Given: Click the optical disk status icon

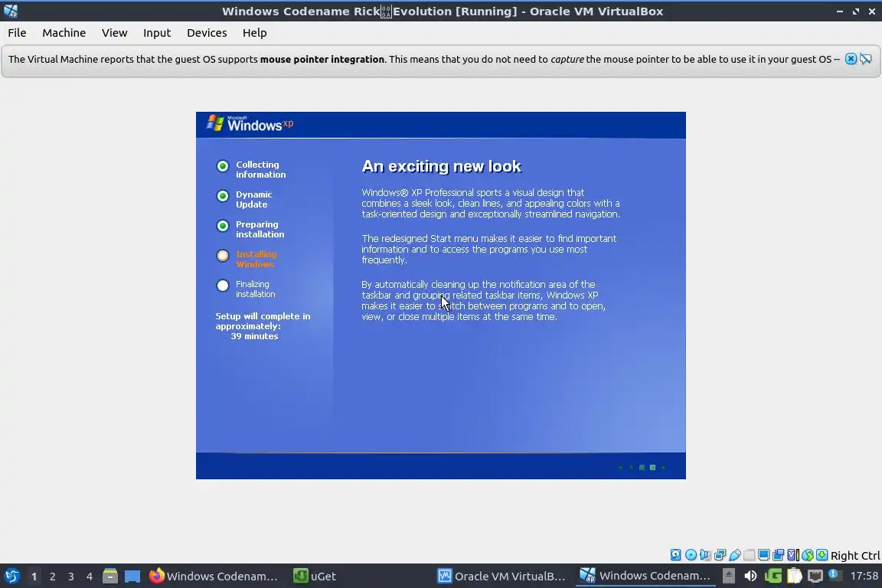Looking at the screenshot, I should tap(691, 555).
